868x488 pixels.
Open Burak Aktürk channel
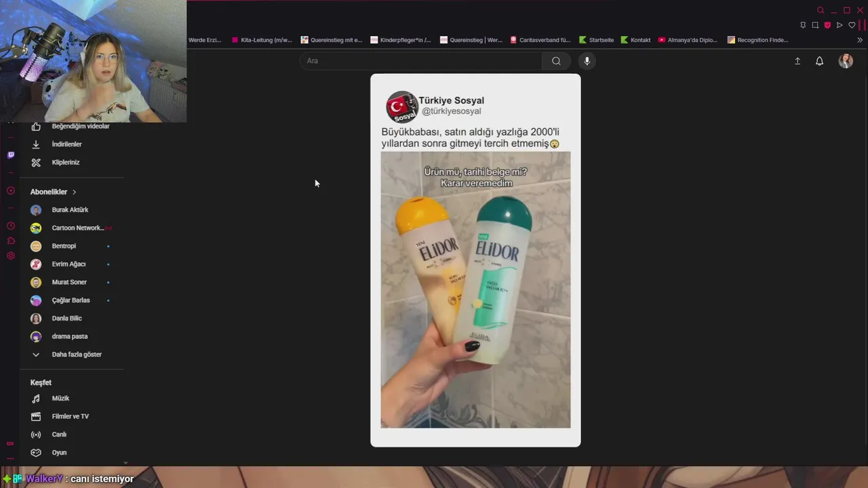70,210
